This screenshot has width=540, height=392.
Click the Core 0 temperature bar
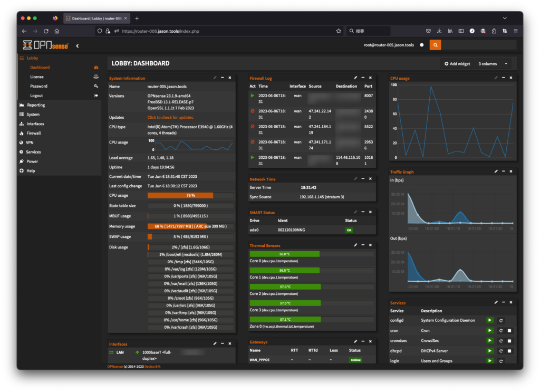click(x=312, y=254)
